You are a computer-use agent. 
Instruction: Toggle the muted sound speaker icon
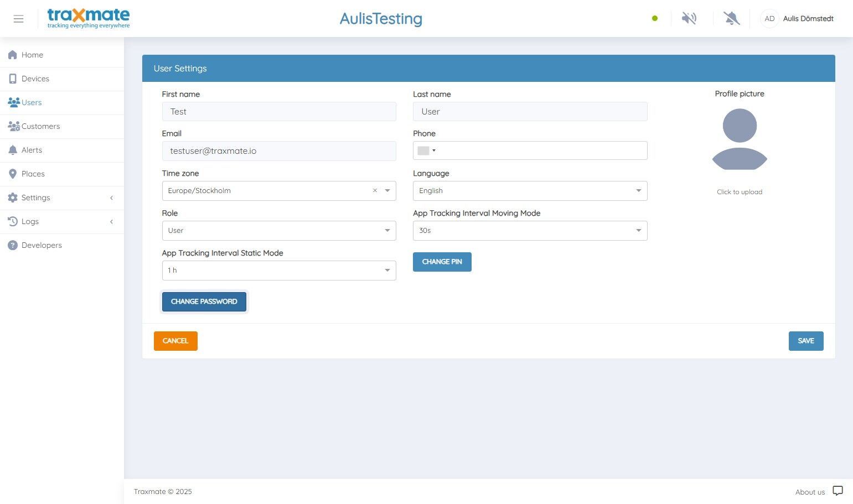pyautogui.click(x=689, y=18)
